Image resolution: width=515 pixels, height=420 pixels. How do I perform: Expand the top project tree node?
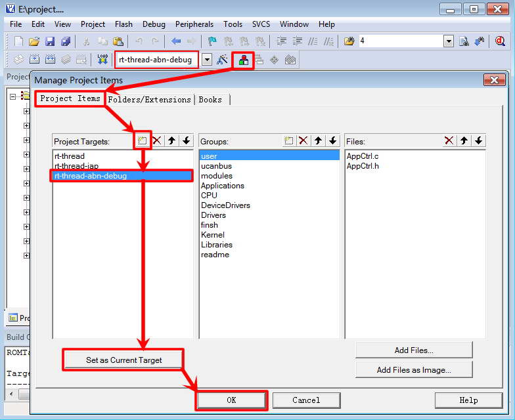tap(13, 96)
